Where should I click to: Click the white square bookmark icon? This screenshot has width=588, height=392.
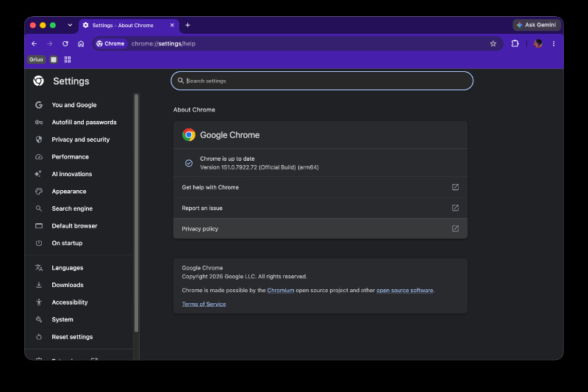tap(54, 59)
